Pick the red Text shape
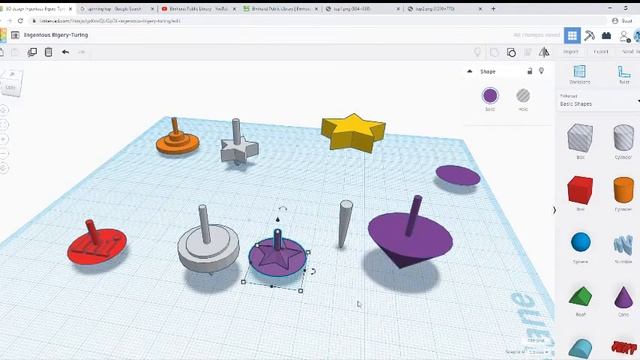 (624, 347)
